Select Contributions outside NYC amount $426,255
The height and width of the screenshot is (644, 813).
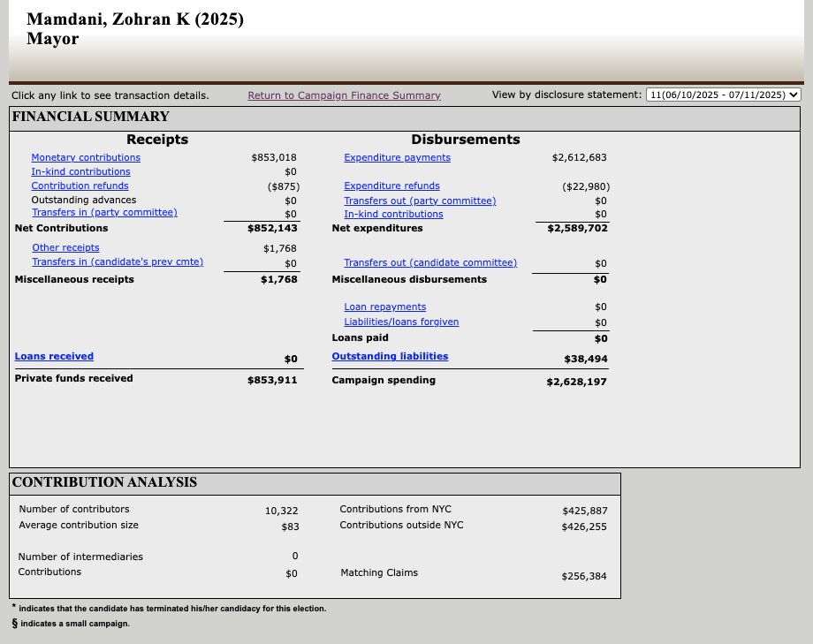click(x=584, y=527)
